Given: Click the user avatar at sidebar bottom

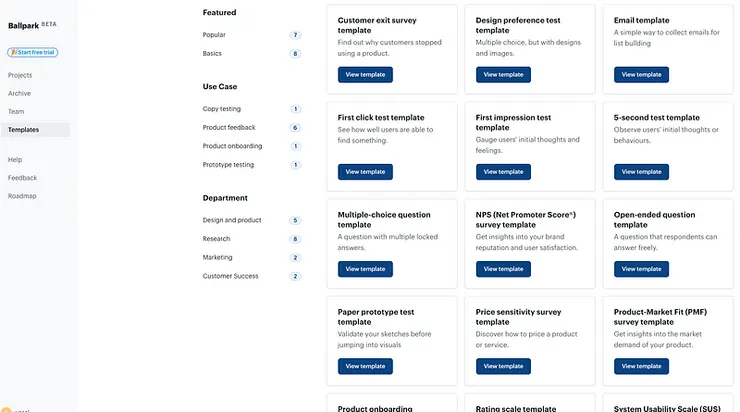Looking at the screenshot, I should (6, 409).
